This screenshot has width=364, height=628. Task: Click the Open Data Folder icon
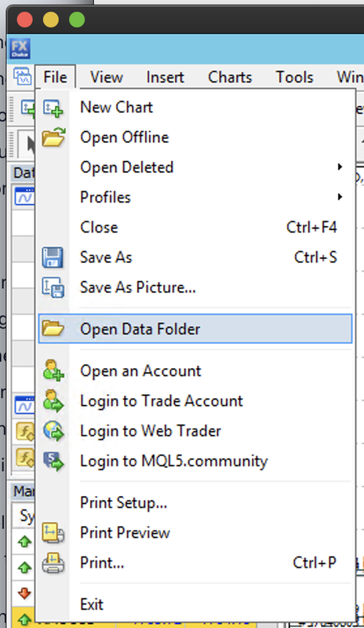tap(53, 329)
